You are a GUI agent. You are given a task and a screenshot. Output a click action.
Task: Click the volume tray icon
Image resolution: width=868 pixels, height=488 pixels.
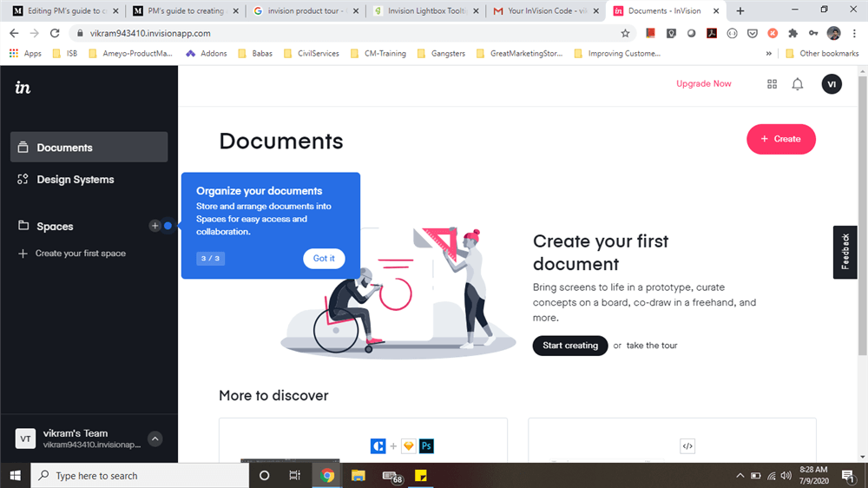[786, 475]
